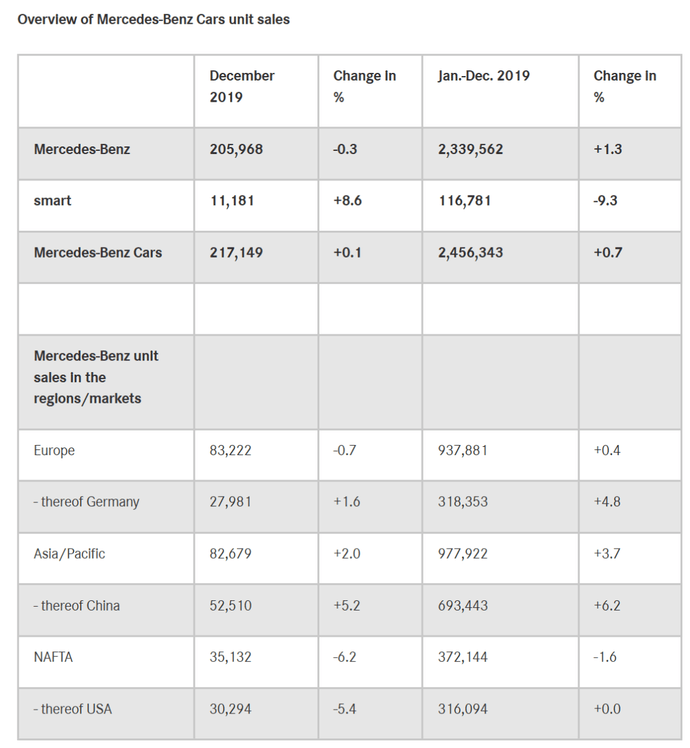
Task: Select the thereof China December value 52,510
Action: [230, 605]
